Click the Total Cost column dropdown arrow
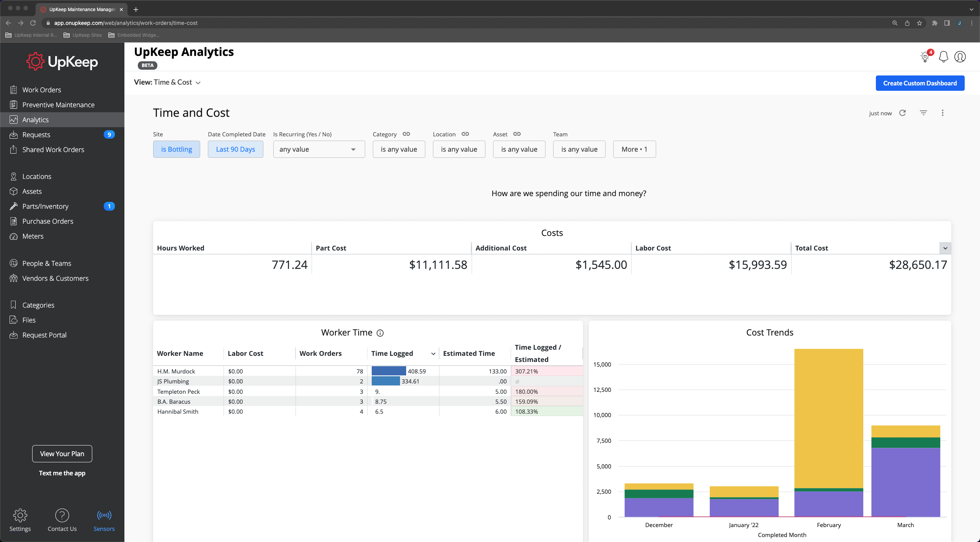Image resolution: width=980 pixels, height=542 pixels. [945, 248]
